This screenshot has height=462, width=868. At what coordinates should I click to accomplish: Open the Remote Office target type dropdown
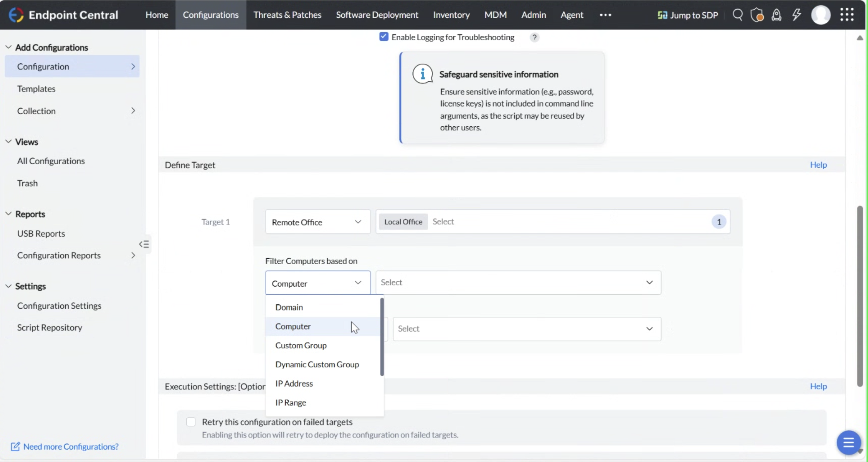(317, 222)
